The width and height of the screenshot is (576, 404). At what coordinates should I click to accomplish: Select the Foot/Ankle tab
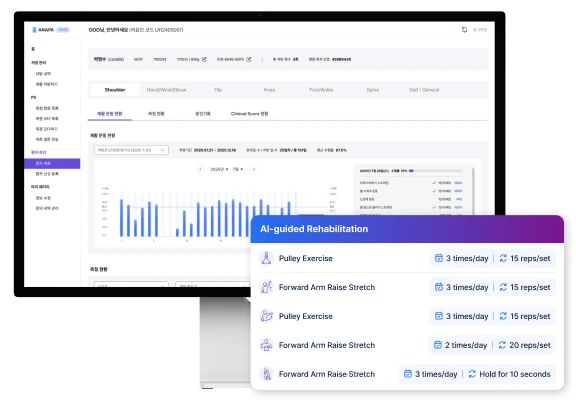pyautogui.click(x=321, y=90)
